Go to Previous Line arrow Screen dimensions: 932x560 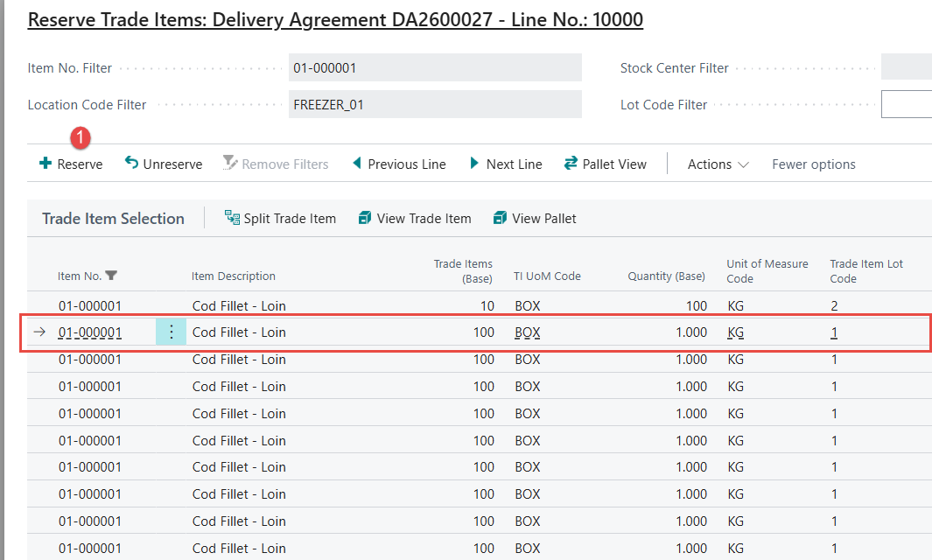pos(357,164)
